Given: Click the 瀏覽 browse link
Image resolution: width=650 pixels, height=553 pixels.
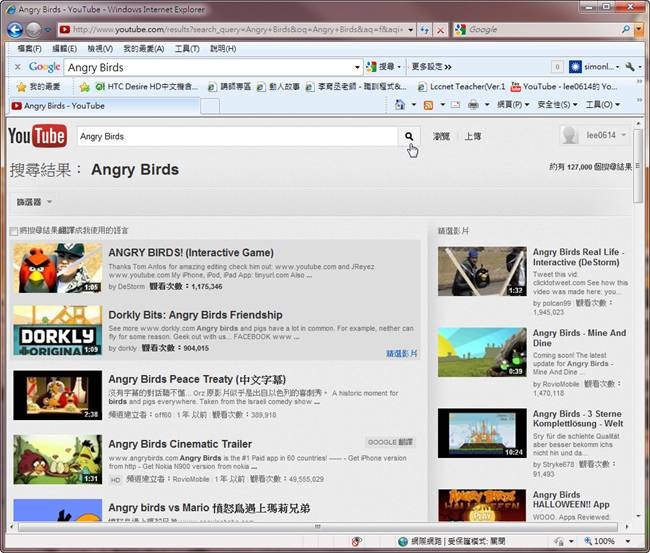Looking at the screenshot, I should click(x=441, y=136).
